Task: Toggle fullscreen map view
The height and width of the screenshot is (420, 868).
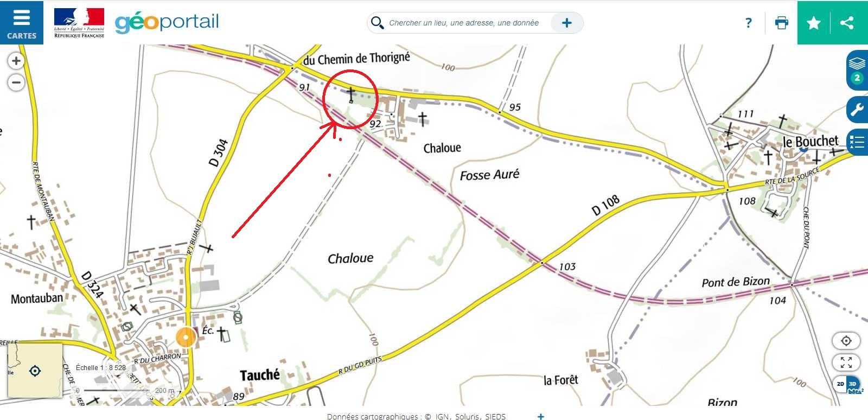Action: (846, 362)
